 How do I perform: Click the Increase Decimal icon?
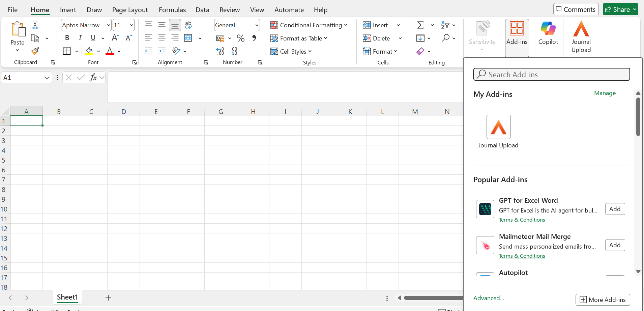pyautogui.click(x=220, y=51)
